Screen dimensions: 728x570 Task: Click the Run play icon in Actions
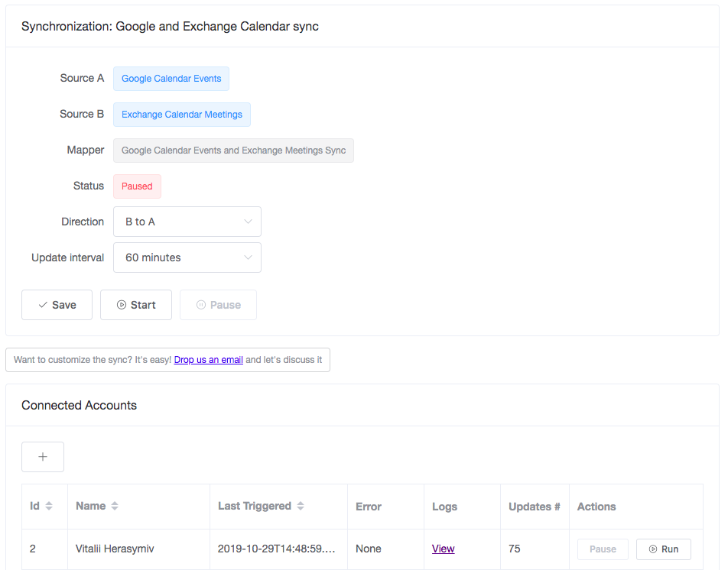coord(653,549)
